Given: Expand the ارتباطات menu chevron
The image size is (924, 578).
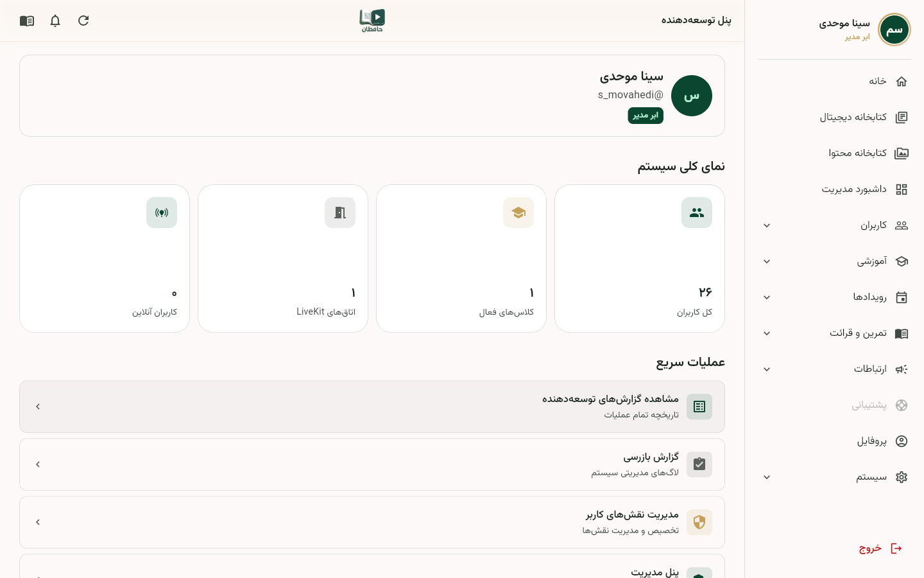Looking at the screenshot, I should 767,369.
